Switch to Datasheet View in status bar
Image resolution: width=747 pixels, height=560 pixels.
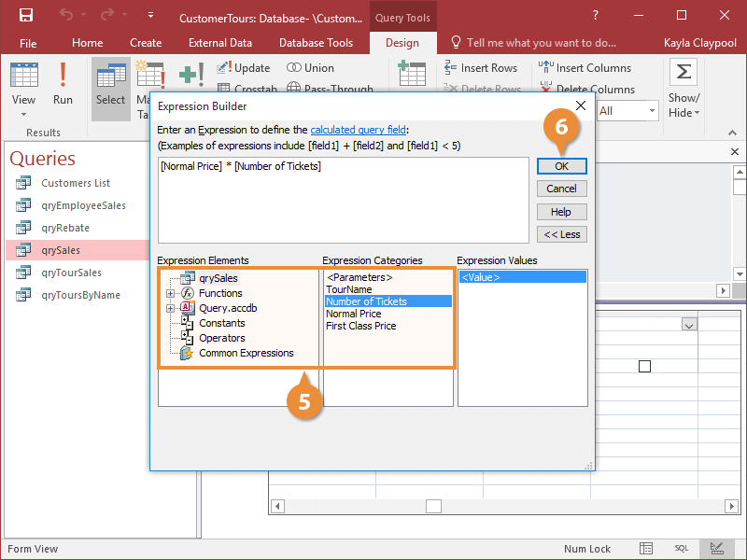[645, 549]
